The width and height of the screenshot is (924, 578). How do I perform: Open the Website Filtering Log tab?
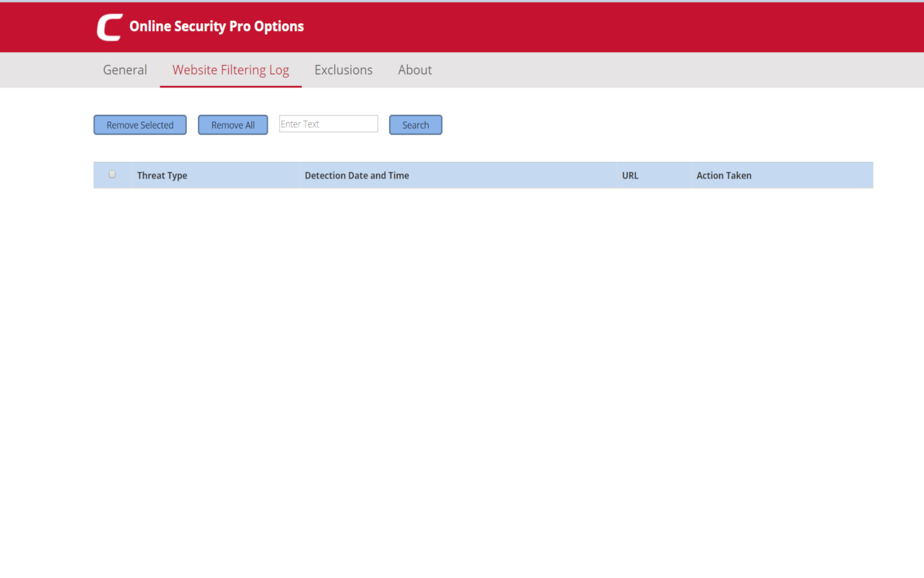pyautogui.click(x=230, y=69)
